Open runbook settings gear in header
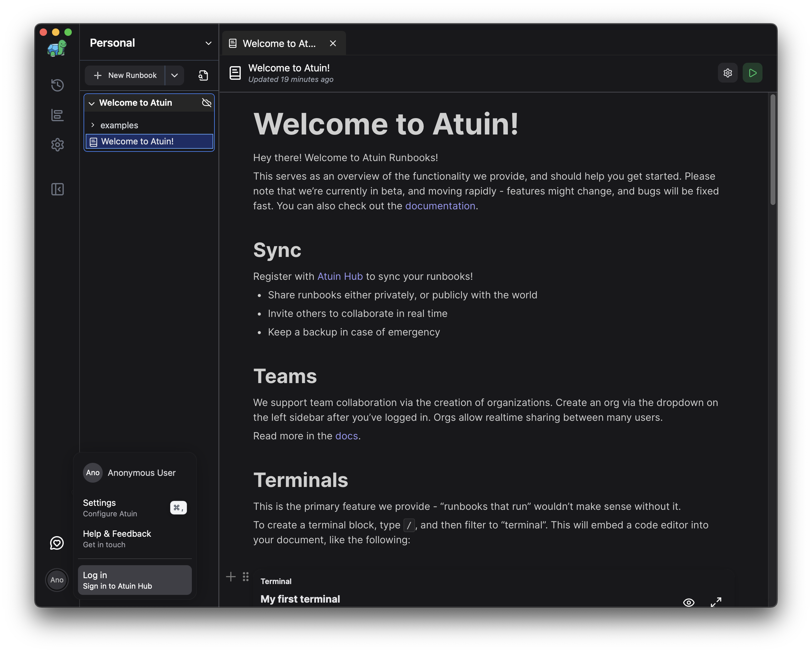 point(727,73)
